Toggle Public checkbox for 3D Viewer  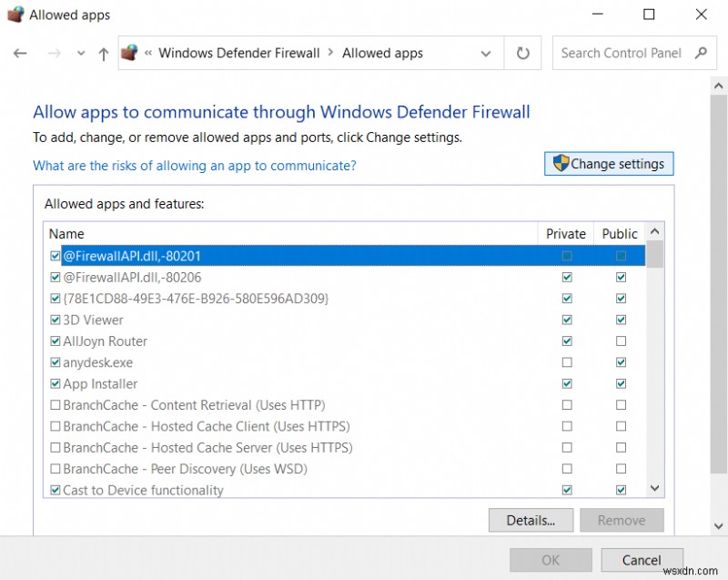pos(621,320)
